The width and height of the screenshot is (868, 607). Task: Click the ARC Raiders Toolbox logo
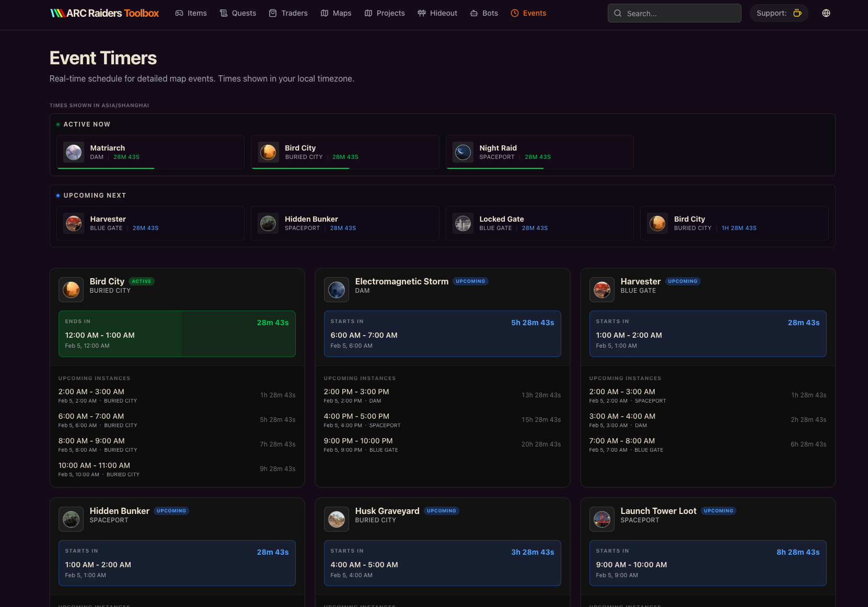point(105,13)
